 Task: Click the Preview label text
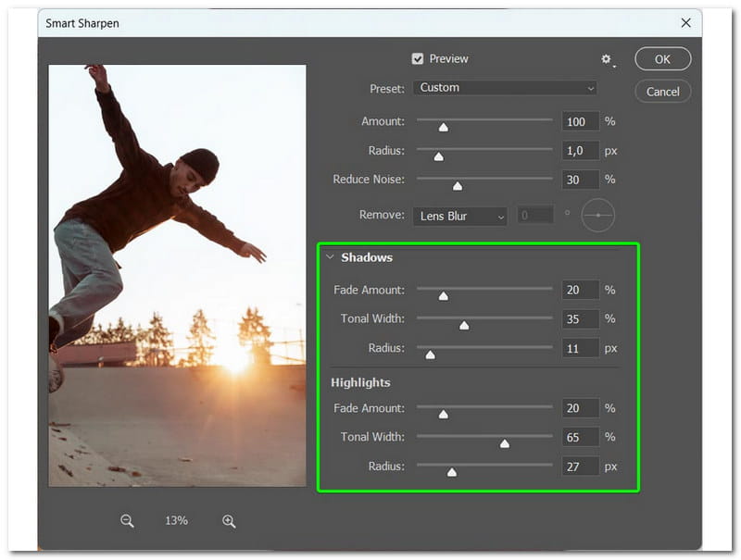coord(448,58)
